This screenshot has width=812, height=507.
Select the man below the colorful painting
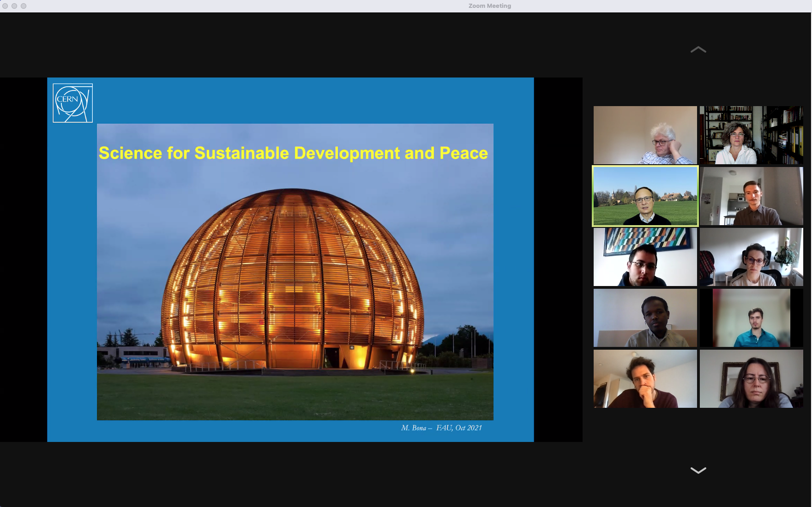click(645, 257)
